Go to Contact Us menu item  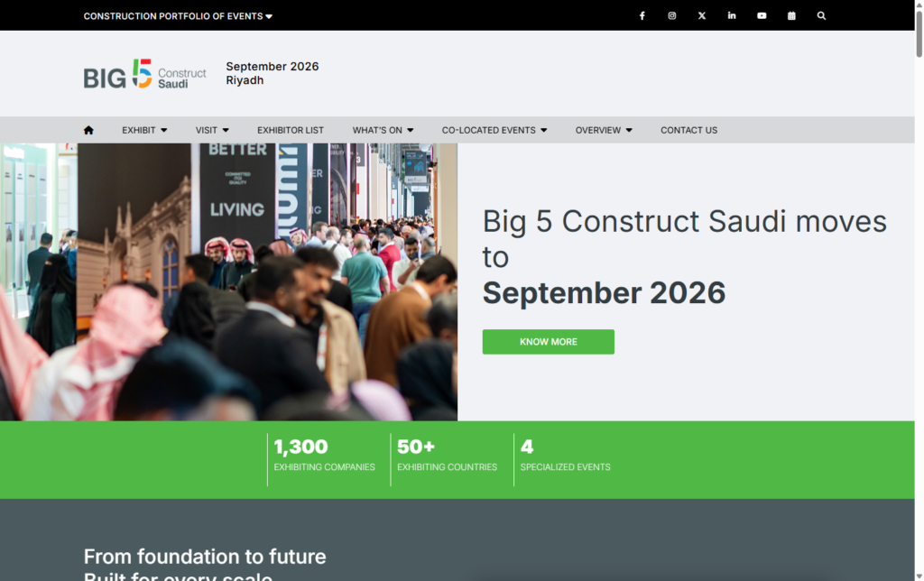coord(688,130)
